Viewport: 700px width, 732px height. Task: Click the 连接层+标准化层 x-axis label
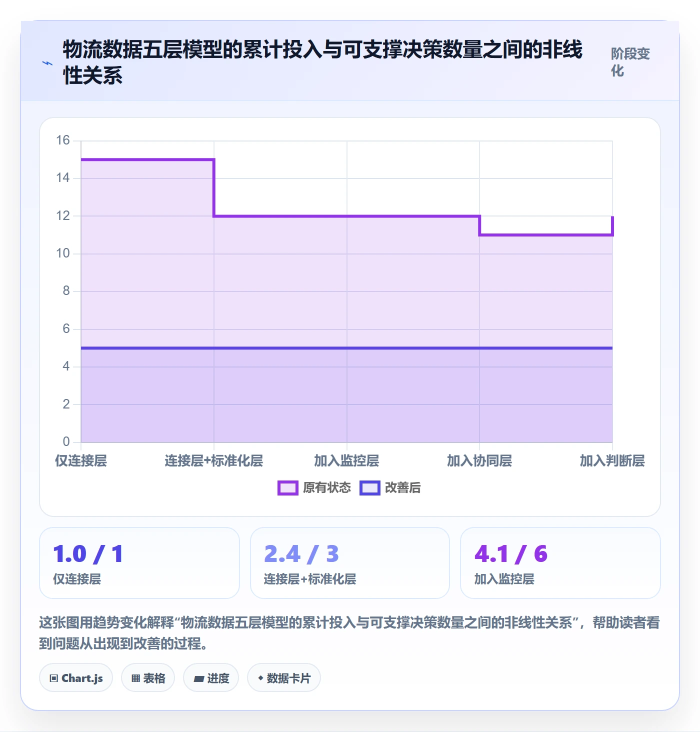click(214, 461)
